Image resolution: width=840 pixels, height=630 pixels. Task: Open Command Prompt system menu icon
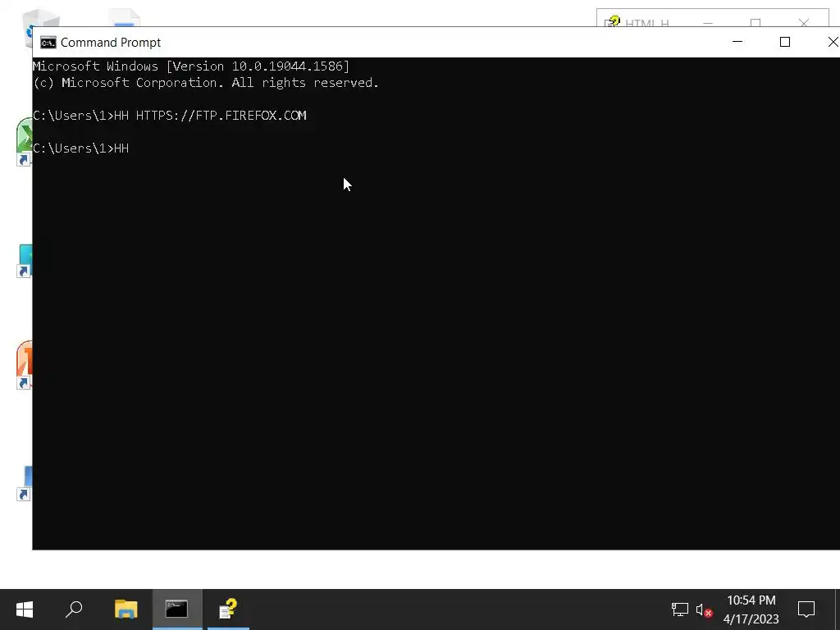point(48,43)
